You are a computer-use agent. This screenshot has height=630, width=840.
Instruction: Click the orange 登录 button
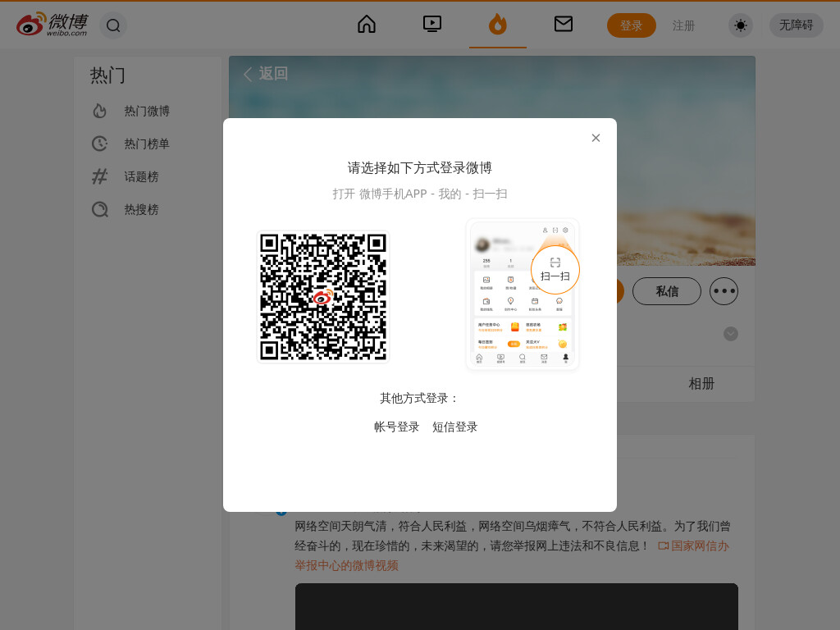[631, 25]
